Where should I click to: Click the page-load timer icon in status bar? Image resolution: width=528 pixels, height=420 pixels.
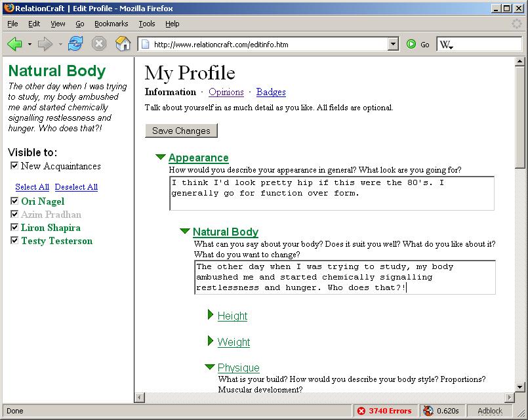pyautogui.click(x=428, y=411)
